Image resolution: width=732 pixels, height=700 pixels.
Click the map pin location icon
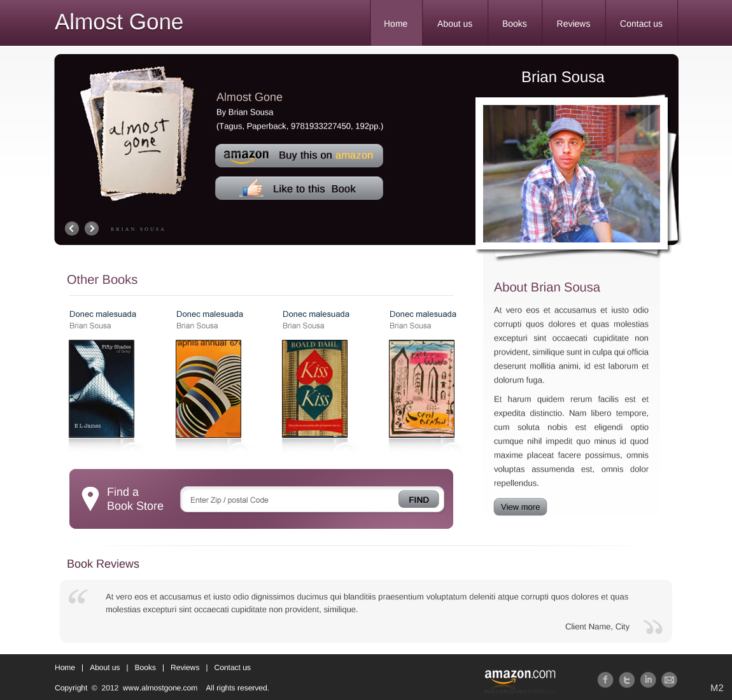pyautogui.click(x=90, y=499)
